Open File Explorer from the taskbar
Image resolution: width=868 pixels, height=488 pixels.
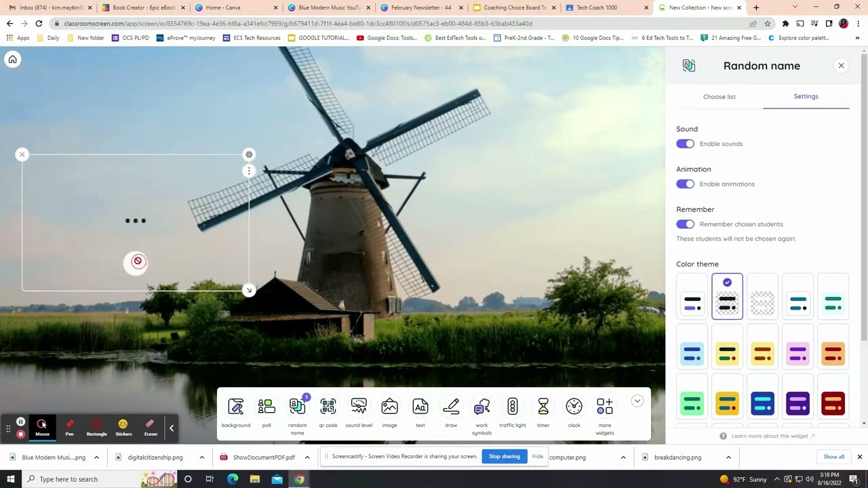coord(255,479)
